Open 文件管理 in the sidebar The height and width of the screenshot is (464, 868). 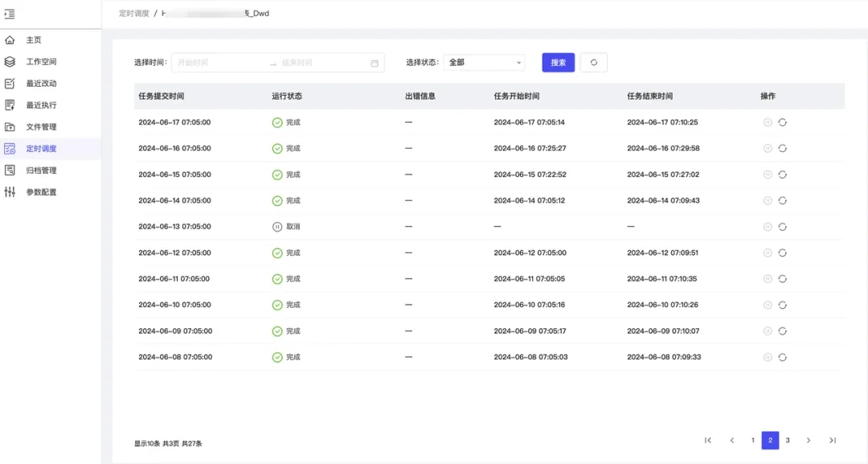[x=41, y=127]
